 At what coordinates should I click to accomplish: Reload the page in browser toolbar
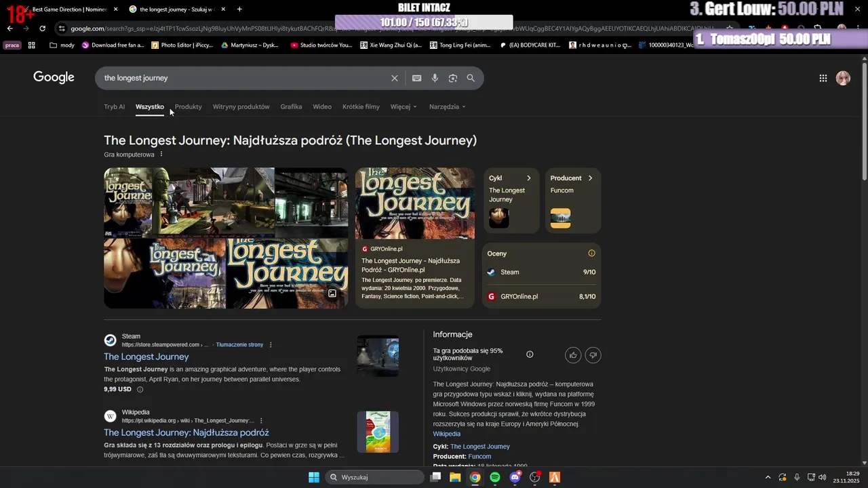coord(42,28)
